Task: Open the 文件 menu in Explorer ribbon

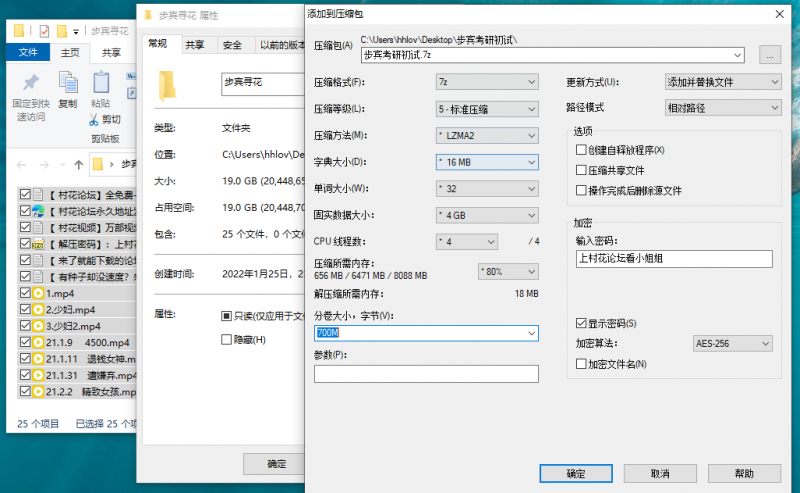Action: [29, 53]
